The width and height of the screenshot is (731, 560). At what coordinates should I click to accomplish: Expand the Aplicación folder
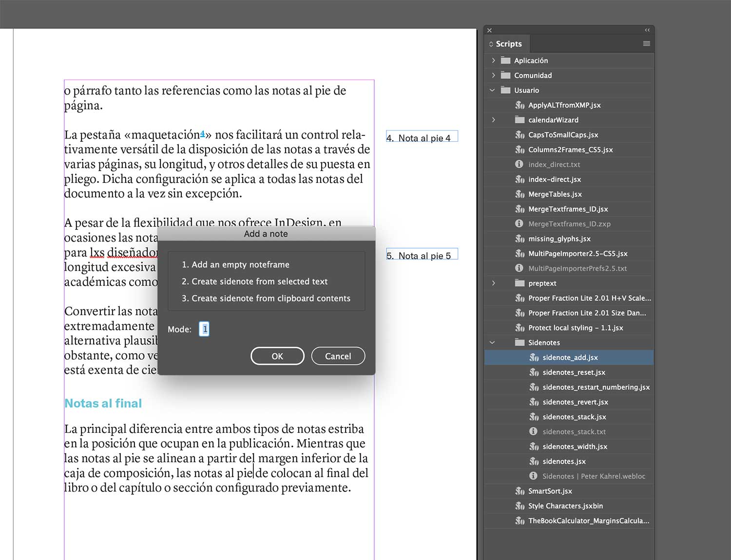493,60
